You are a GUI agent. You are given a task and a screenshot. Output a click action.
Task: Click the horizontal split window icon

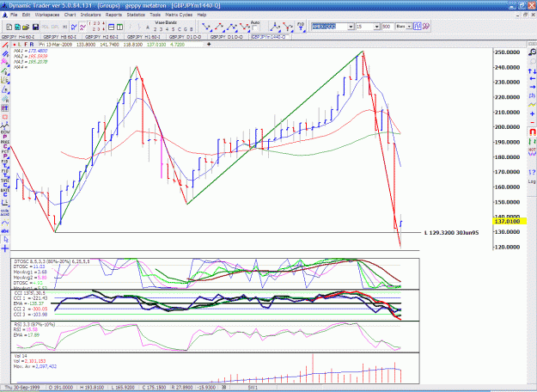pos(111,27)
